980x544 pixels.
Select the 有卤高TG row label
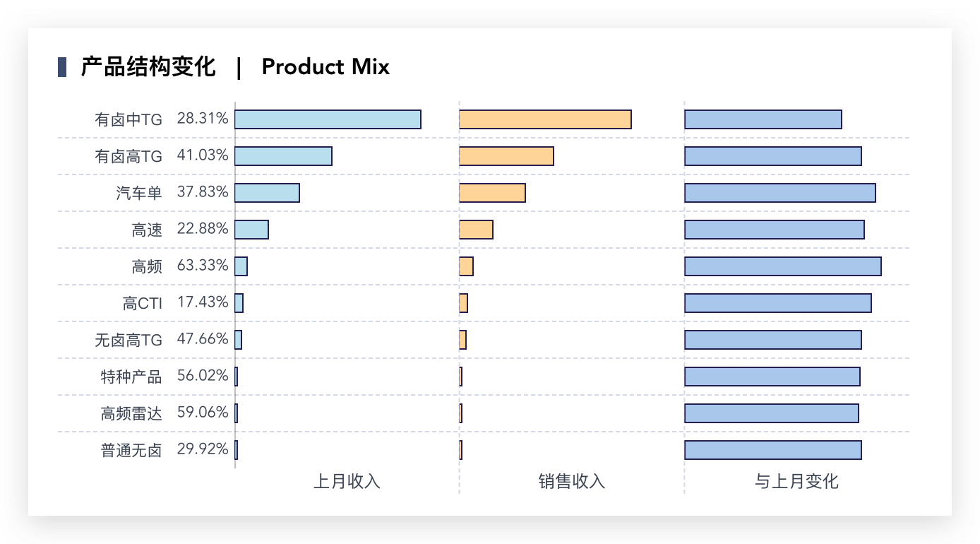(x=129, y=156)
